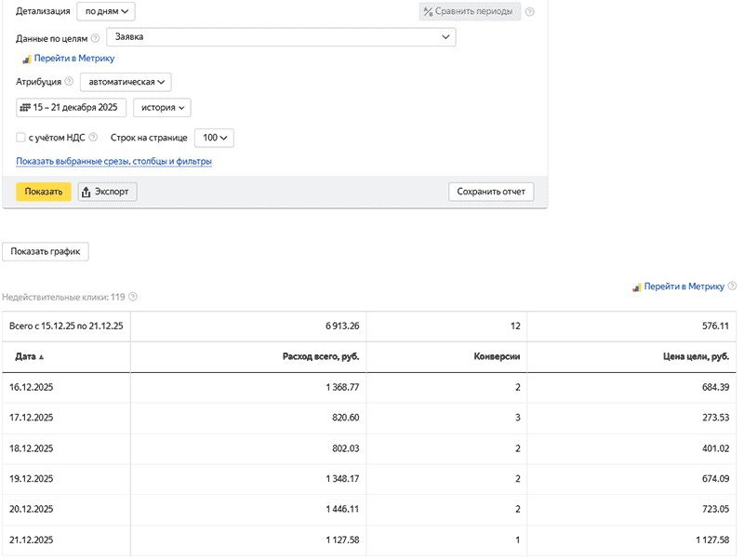This screenshot has height=560, width=744.
Task: Open date picker for 15 – 21 декабря 2025
Action: (72, 108)
